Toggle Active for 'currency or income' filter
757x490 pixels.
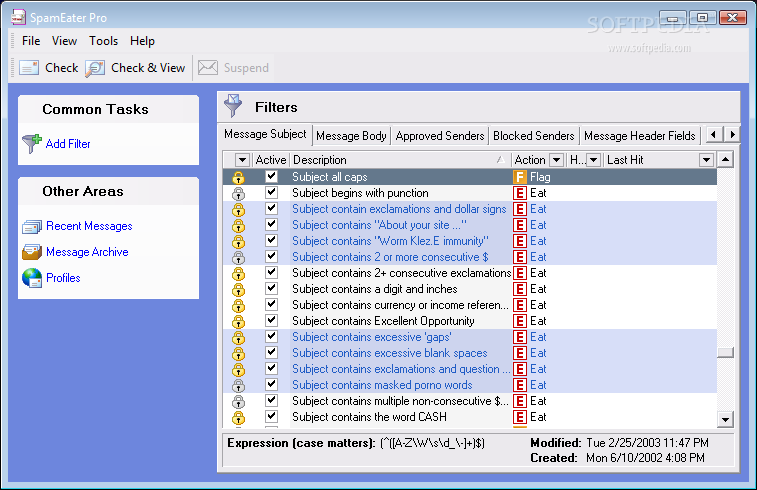tap(272, 304)
